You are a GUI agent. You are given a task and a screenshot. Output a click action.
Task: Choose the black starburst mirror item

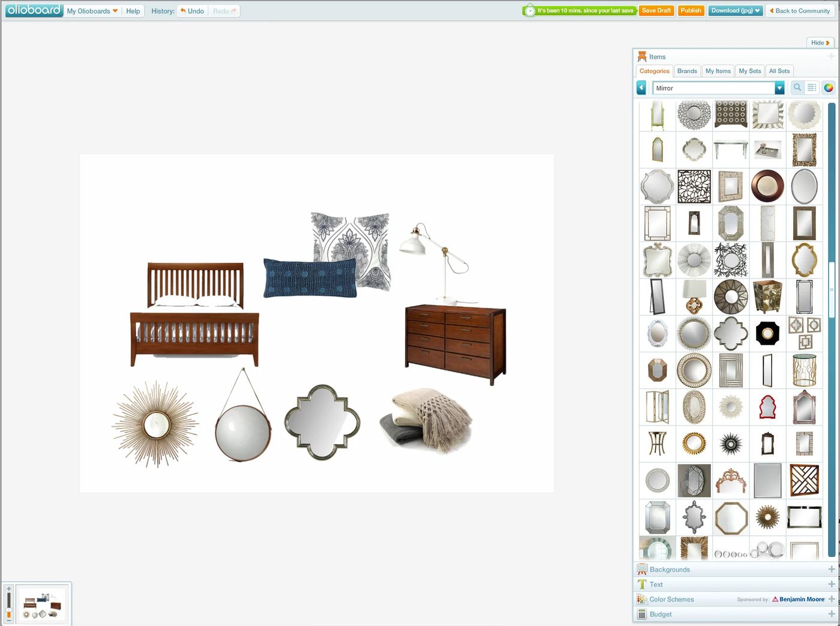tap(731, 444)
